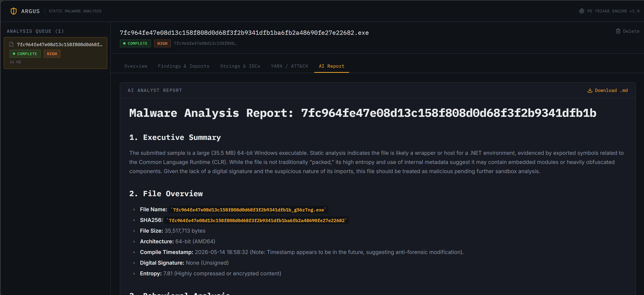This screenshot has width=644, height=295.
Task: Click the PE Triage Engine radar icon
Action: coord(582,11)
